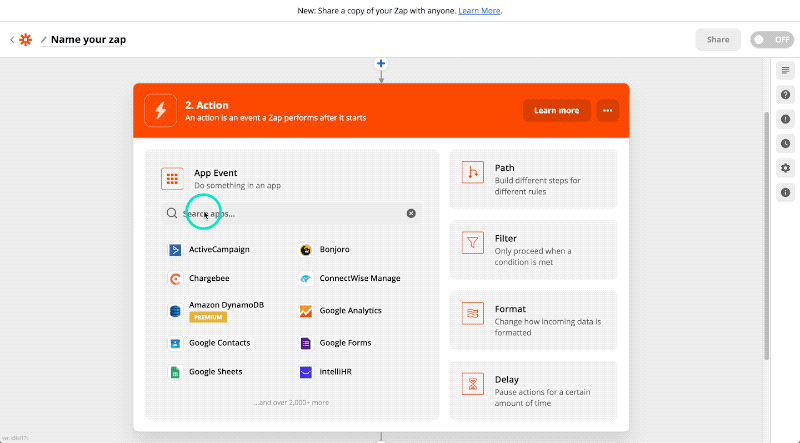Click the Filter funnel icon
This screenshot has width=800, height=443.
tap(472, 242)
